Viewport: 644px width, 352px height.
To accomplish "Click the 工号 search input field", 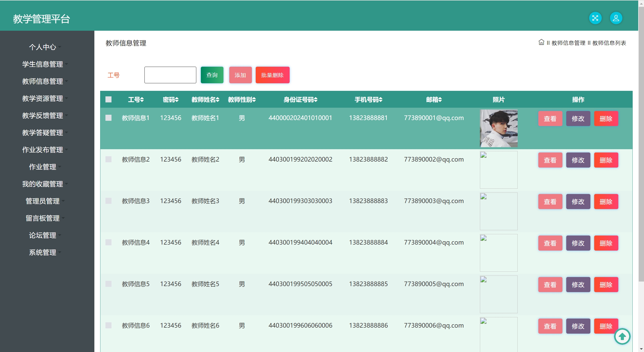I will pos(170,75).
